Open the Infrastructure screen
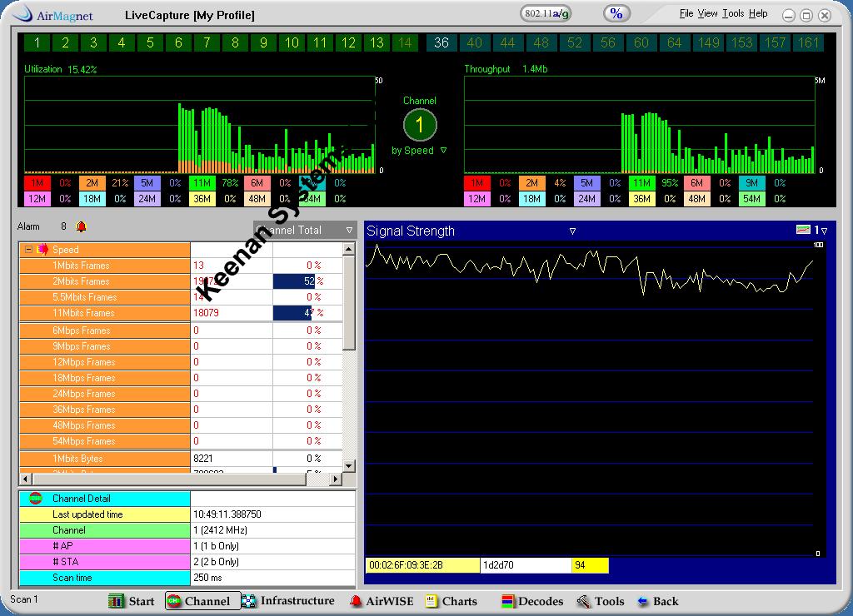The height and width of the screenshot is (616, 853). pyautogui.click(x=287, y=601)
